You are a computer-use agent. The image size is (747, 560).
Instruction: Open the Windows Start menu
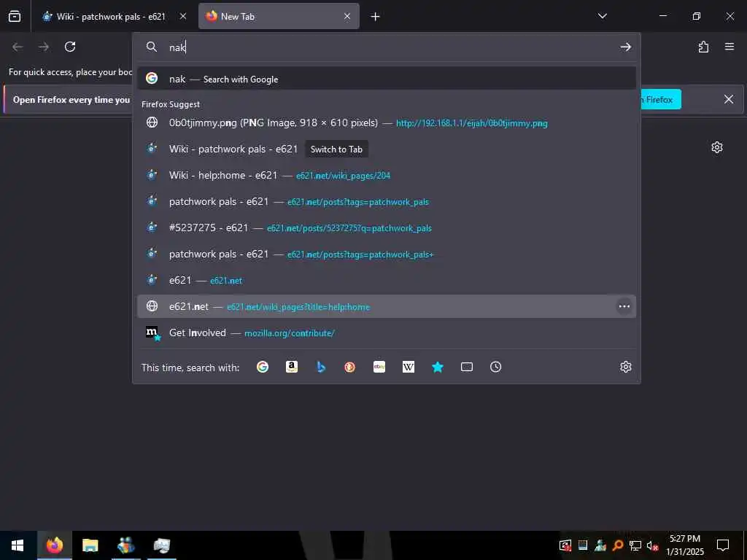(x=18, y=545)
